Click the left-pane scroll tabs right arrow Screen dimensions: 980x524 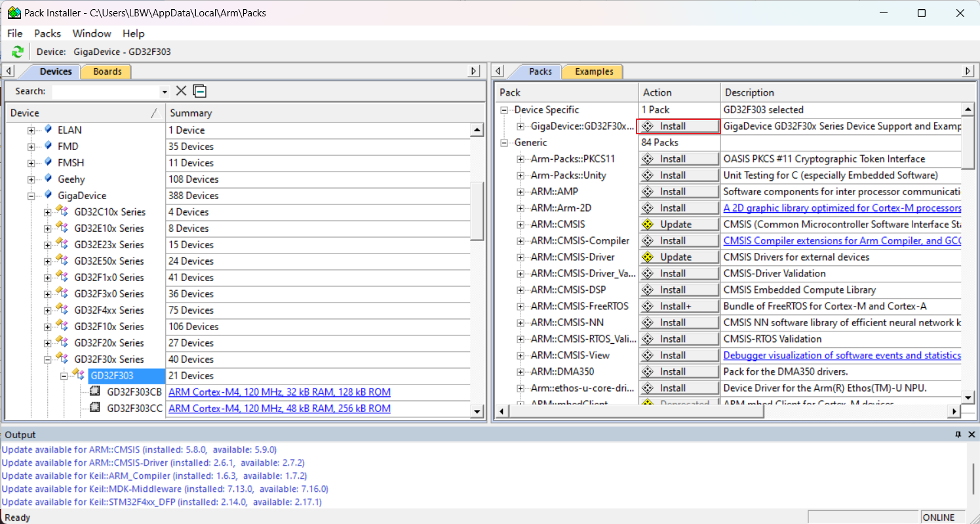click(x=475, y=71)
